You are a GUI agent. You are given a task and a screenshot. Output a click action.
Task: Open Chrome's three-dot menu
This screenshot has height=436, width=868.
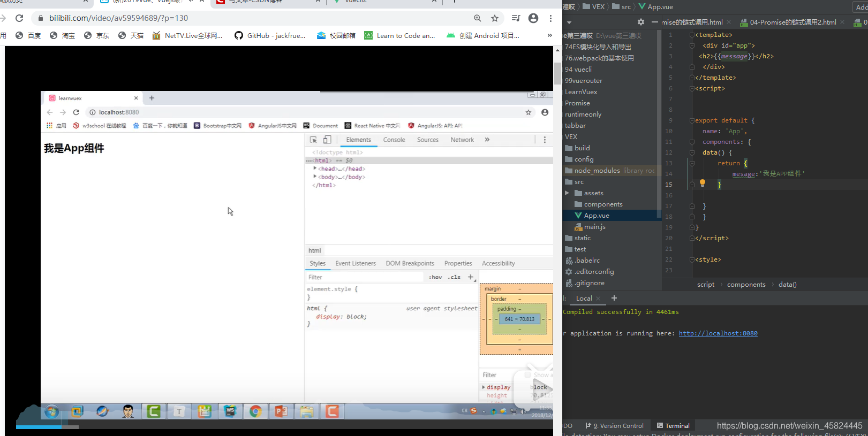550,18
